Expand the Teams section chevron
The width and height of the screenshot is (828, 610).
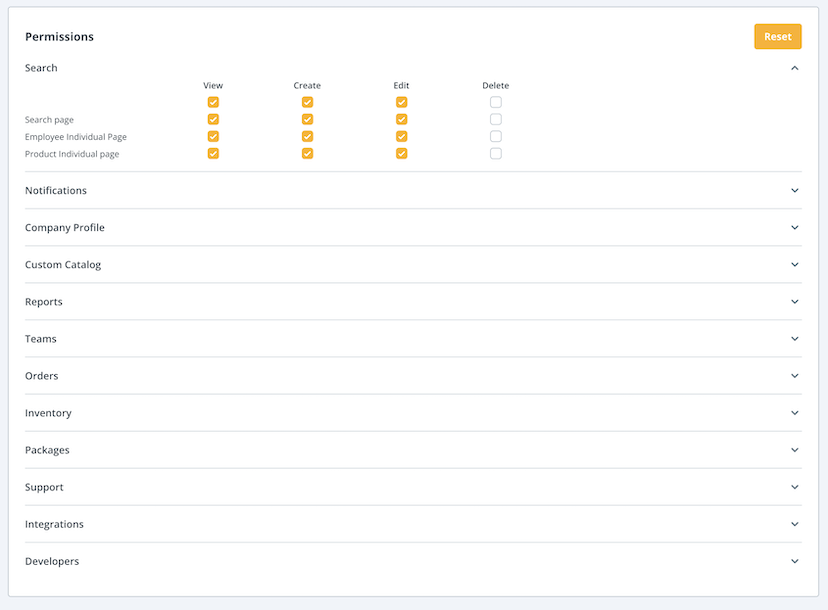pyautogui.click(x=795, y=339)
